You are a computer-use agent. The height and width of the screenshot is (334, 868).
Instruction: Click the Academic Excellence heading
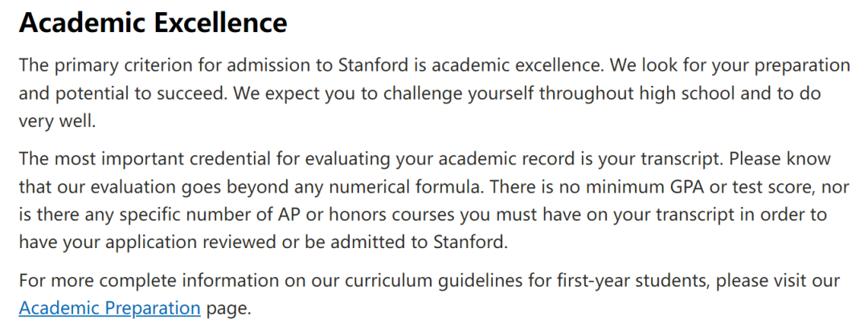[x=154, y=22]
